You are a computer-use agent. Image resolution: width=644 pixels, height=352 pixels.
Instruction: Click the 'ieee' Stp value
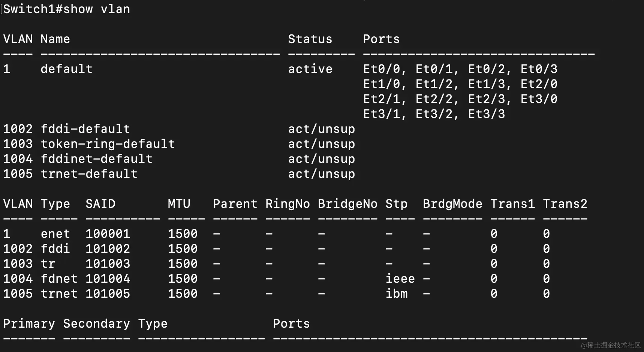(x=400, y=279)
